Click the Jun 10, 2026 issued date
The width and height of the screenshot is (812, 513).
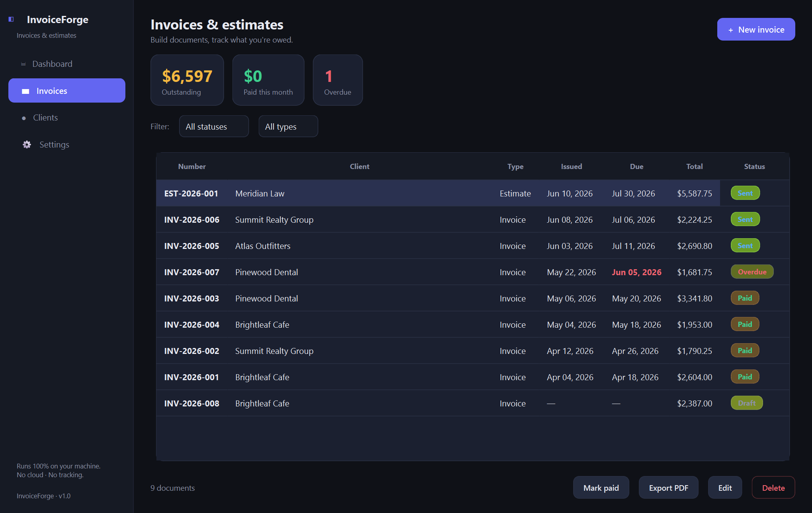tap(570, 194)
